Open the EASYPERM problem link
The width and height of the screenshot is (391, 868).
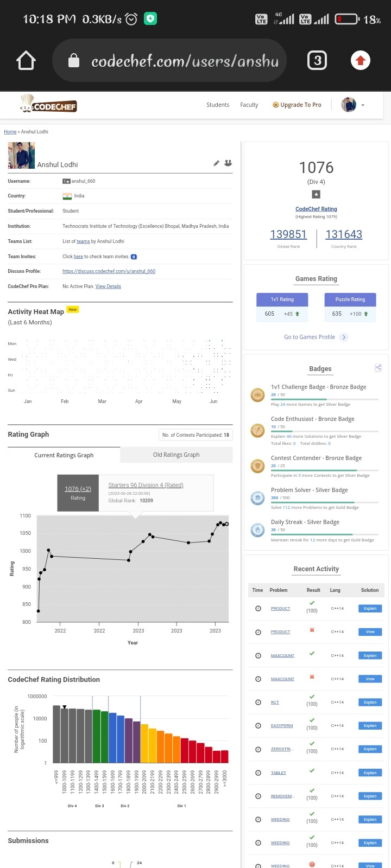click(x=282, y=726)
